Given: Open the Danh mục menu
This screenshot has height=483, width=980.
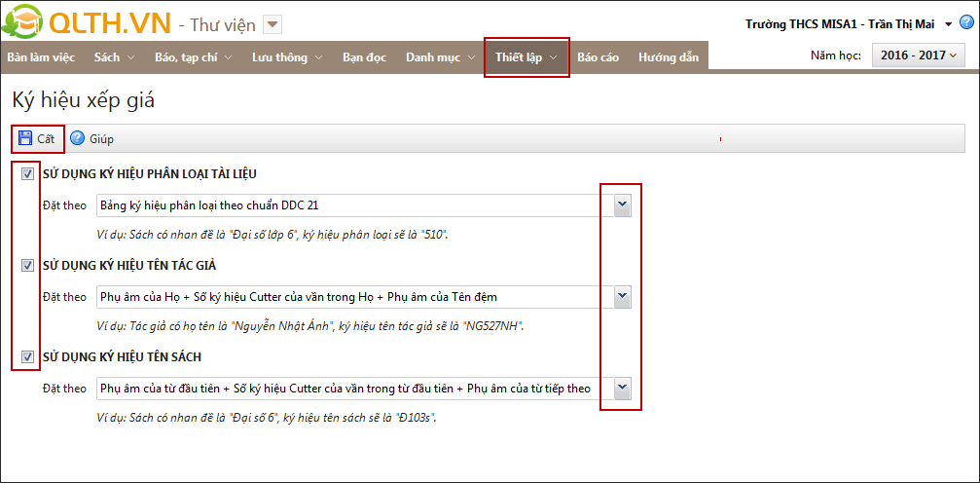Looking at the screenshot, I should tap(441, 57).
